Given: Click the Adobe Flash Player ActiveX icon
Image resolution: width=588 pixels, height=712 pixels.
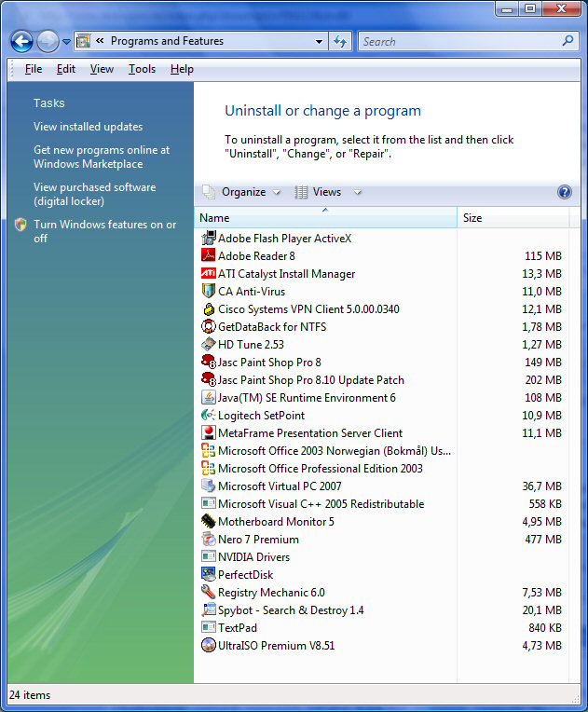Looking at the screenshot, I should (209, 238).
